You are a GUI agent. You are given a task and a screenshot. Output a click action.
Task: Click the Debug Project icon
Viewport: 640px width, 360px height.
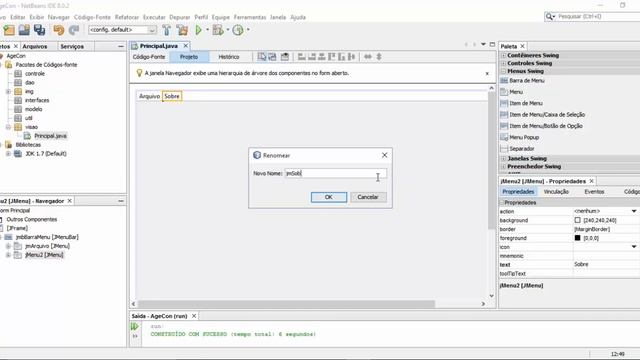point(218,30)
